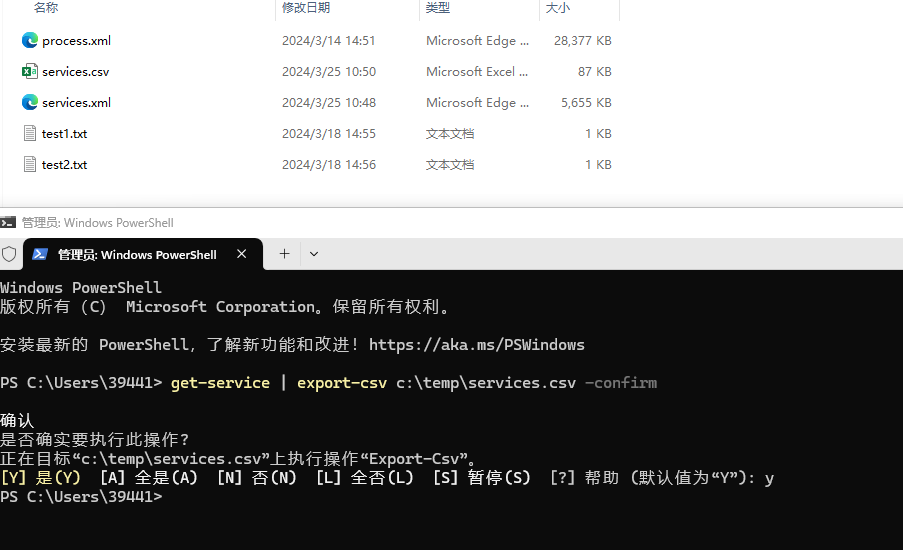Screen dimensions: 903x550
Task: Open a new terminal tab with plus
Action: 284,254
